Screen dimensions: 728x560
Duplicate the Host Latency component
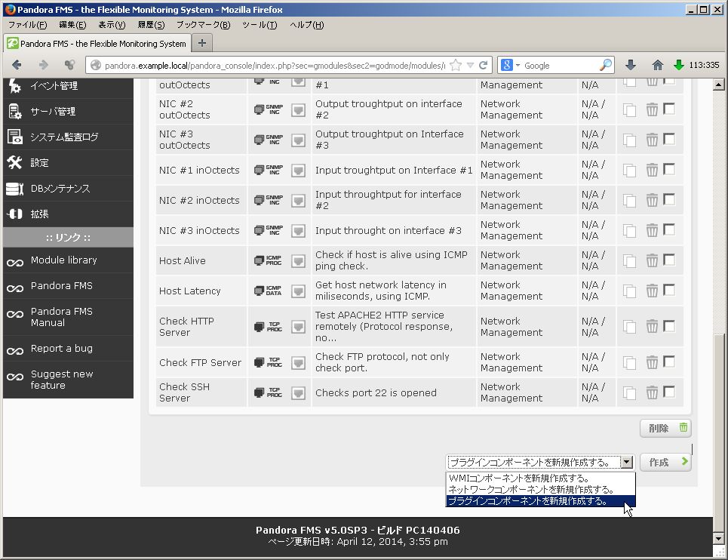click(x=630, y=291)
